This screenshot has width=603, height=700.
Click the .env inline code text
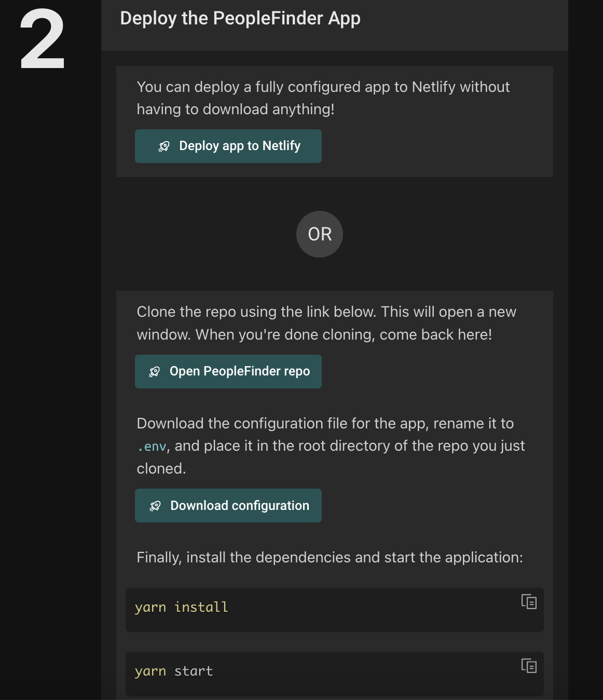(152, 447)
